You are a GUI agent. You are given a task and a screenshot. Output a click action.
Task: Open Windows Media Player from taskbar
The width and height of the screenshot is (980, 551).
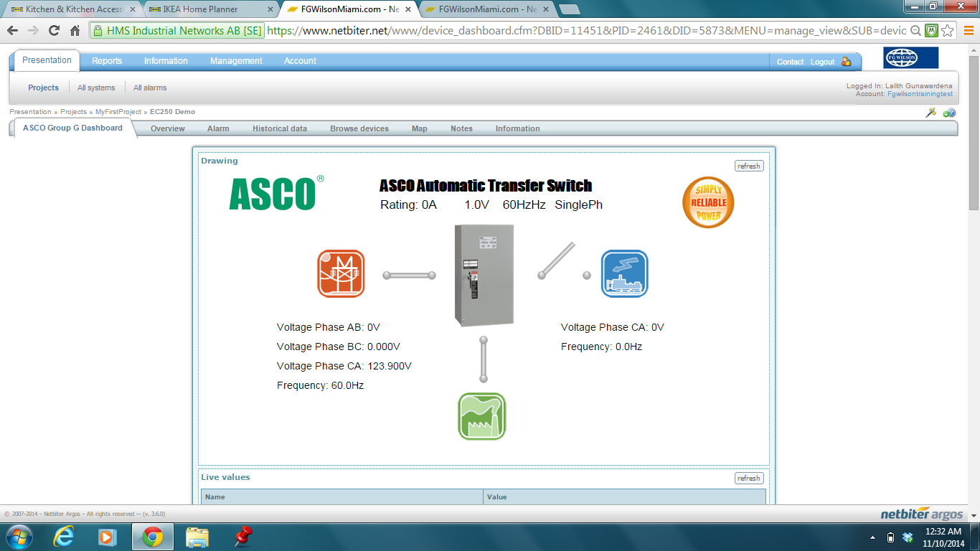point(107,537)
